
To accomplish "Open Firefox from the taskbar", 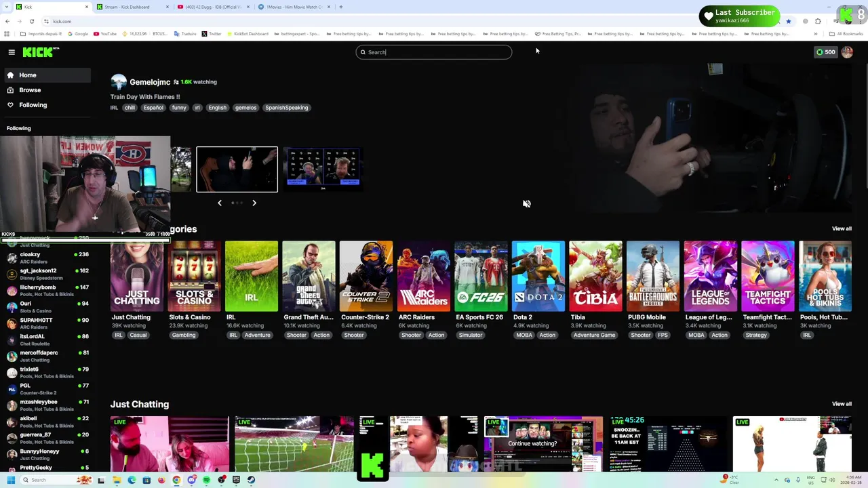I will [x=161, y=480].
